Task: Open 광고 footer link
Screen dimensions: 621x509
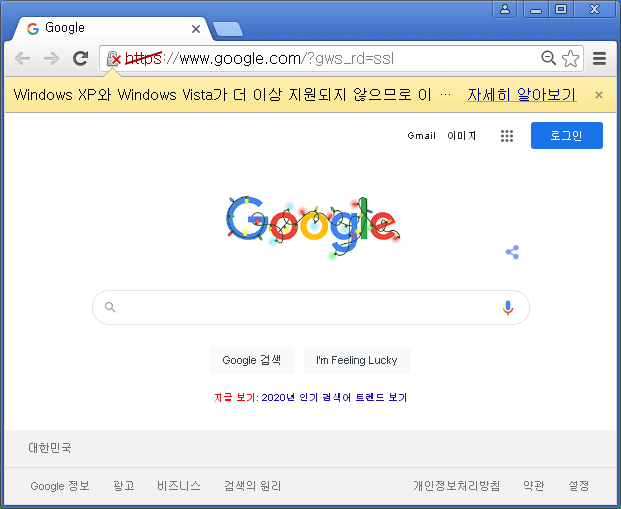Action: pyautogui.click(x=124, y=486)
